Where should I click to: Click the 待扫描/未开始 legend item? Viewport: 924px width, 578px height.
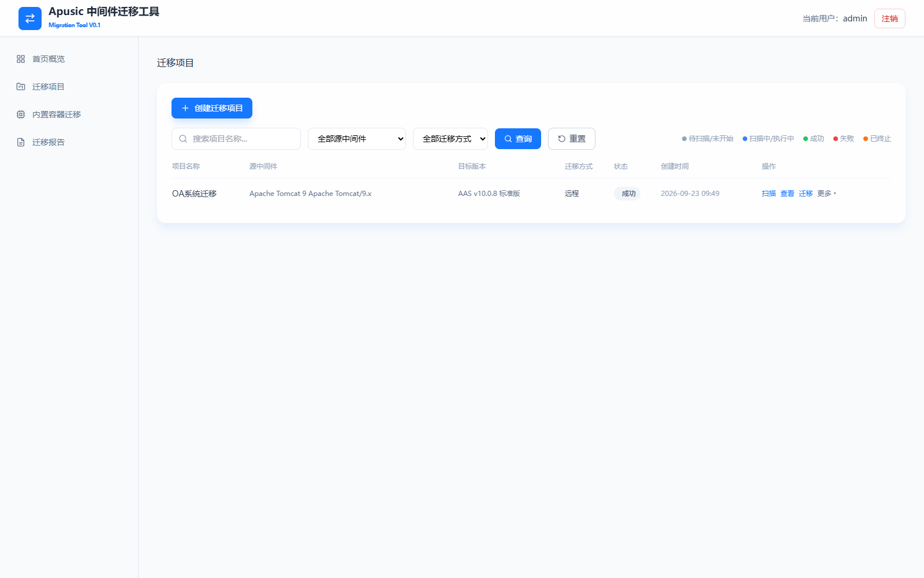[707, 139]
